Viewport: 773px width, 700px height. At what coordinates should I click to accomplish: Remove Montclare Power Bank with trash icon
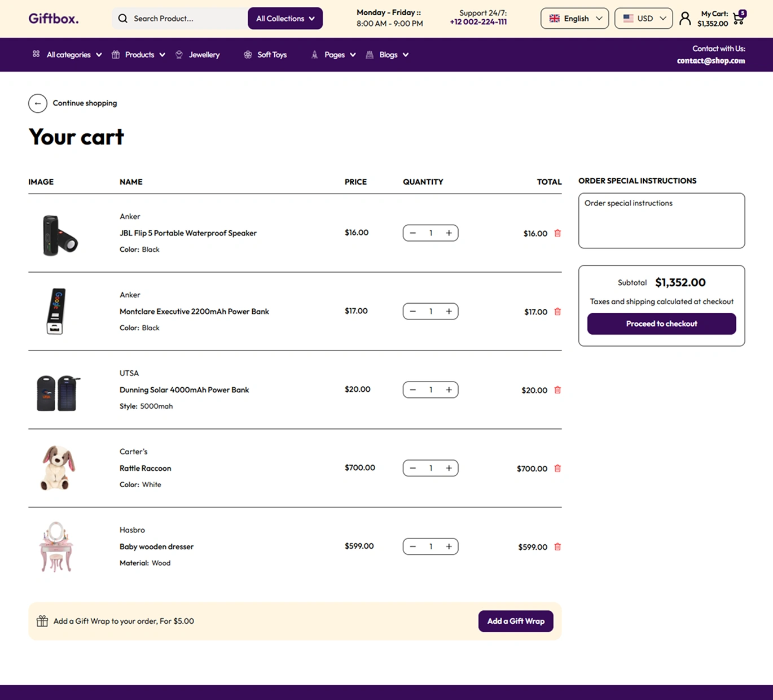point(557,312)
